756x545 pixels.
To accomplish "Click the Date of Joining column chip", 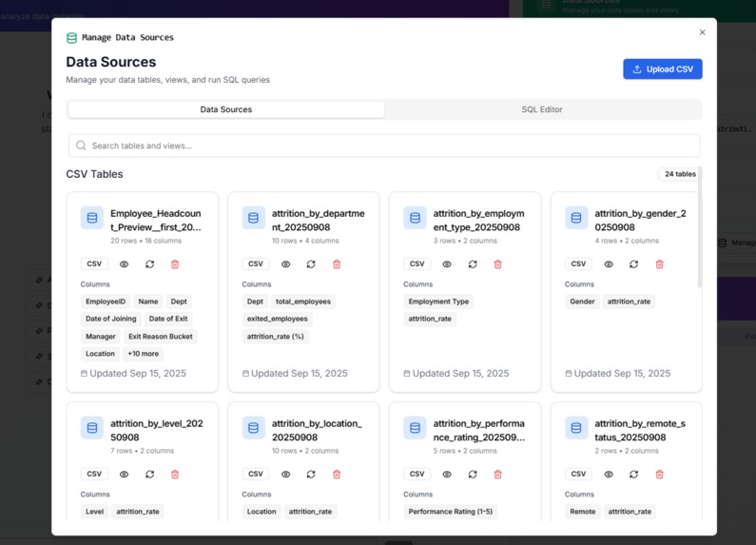I will coord(111,319).
